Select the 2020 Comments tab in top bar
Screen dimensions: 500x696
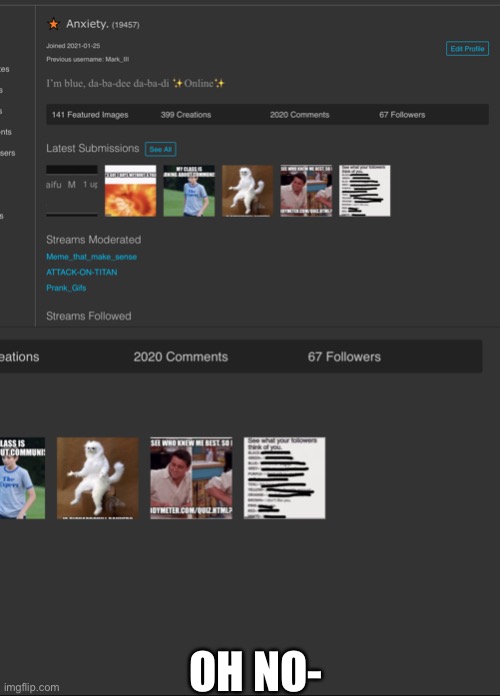300,115
